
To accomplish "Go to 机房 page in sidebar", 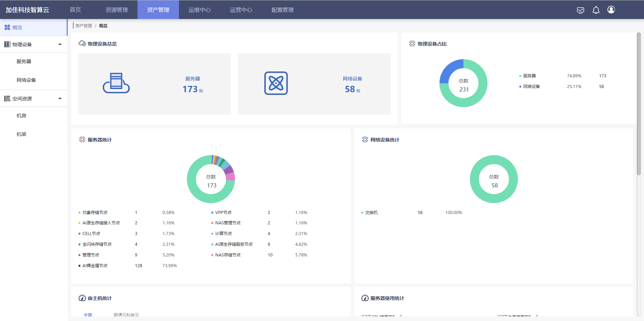I will (21, 116).
